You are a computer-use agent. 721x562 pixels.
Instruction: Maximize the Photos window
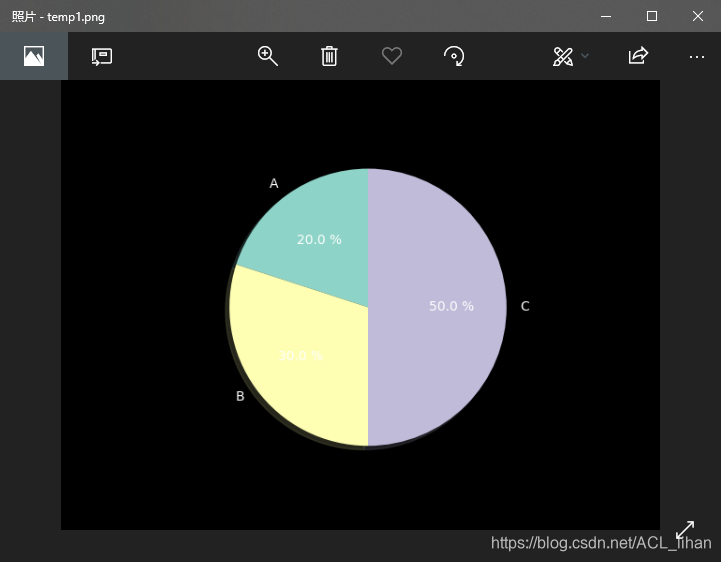[652, 16]
